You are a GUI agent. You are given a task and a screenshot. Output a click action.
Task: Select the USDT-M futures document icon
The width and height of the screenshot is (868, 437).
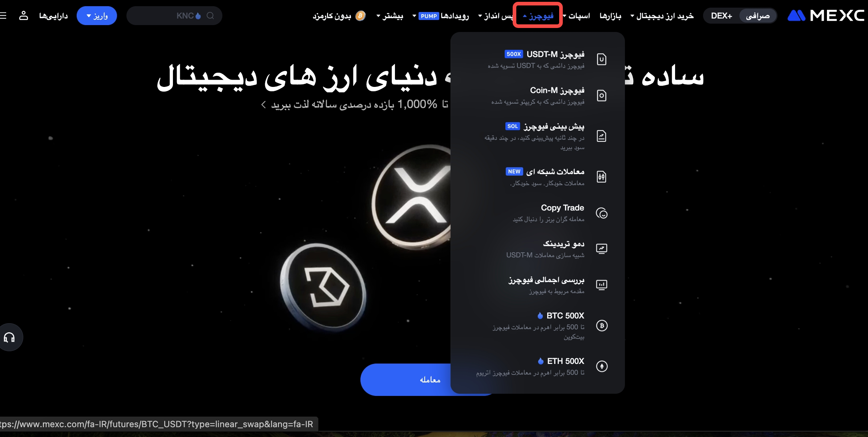click(602, 59)
